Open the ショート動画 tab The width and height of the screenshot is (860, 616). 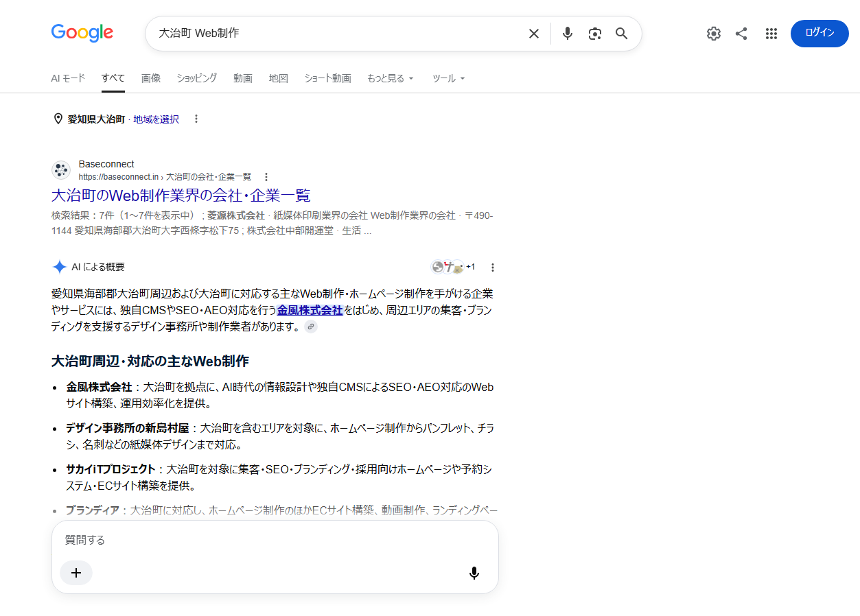327,78
